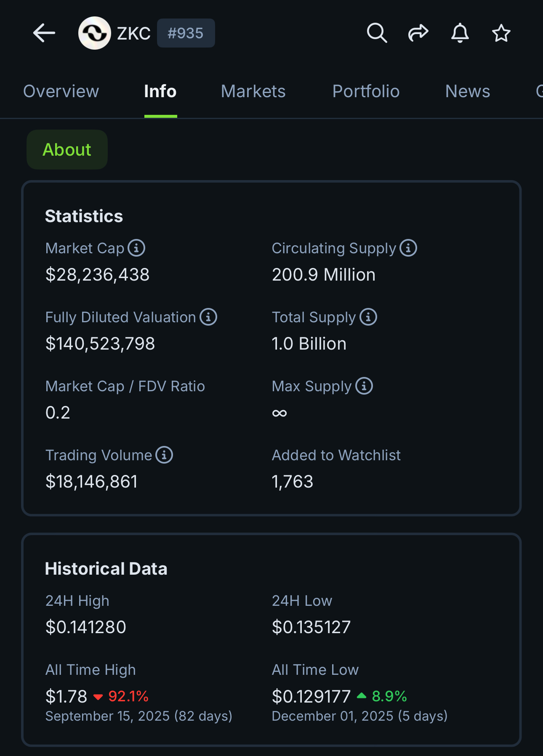Tap the ZKC coin logo
543x756 pixels.
click(95, 33)
